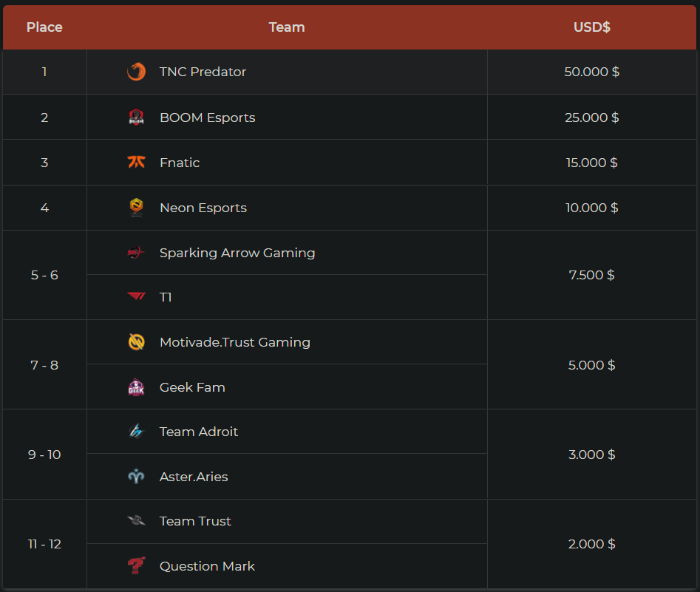Image resolution: width=700 pixels, height=592 pixels.
Task: Click the Motivade.Trust Gaming yellow logo
Action: pyautogui.click(x=136, y=342)
